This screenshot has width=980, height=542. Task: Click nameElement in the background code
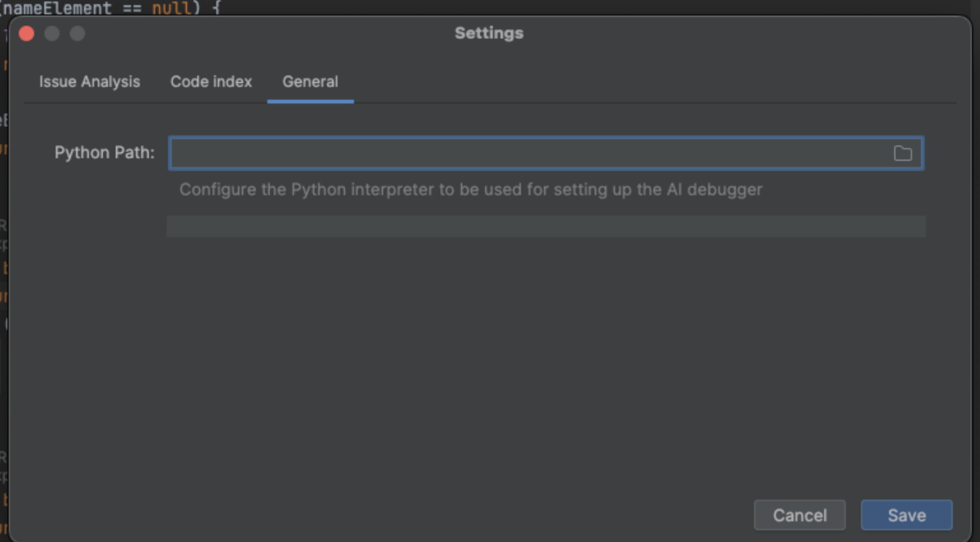[x=57, y=8]
